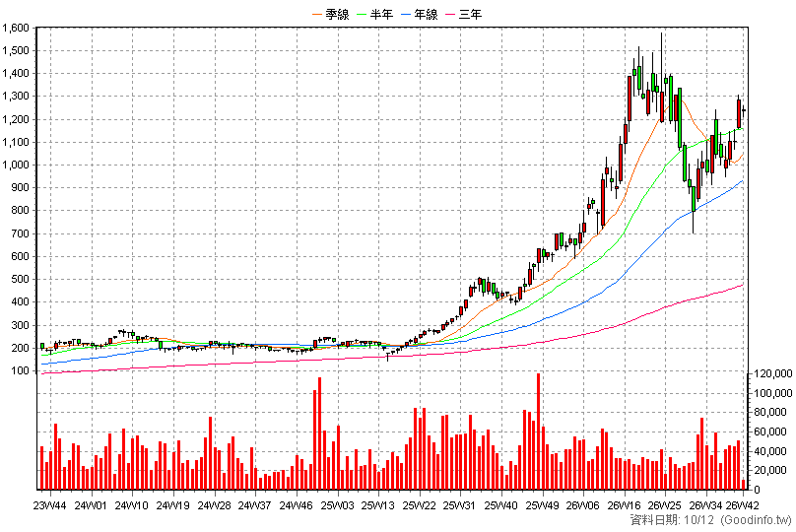This screenshot has height=532, width=796.
Task: Click the pink 三年 legend line swatch
Action: (x=450, y=15)
